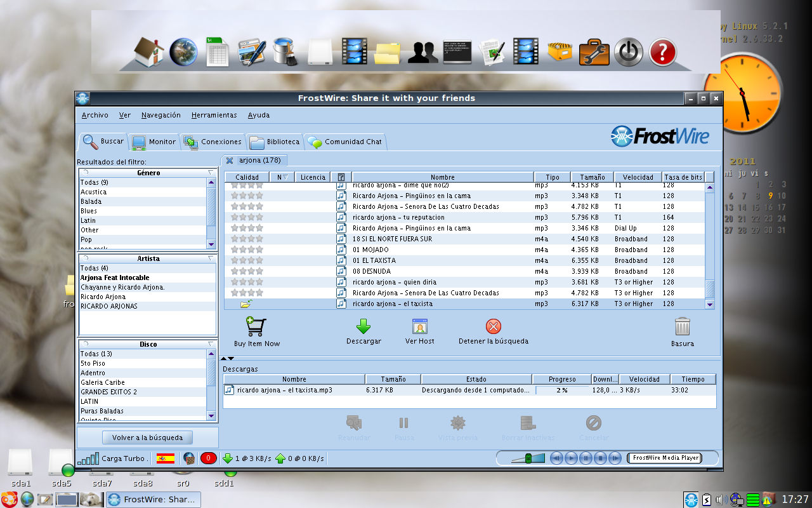Click the Reanudar resume download icon
The image size is (812, 508).
click(354, 423)
